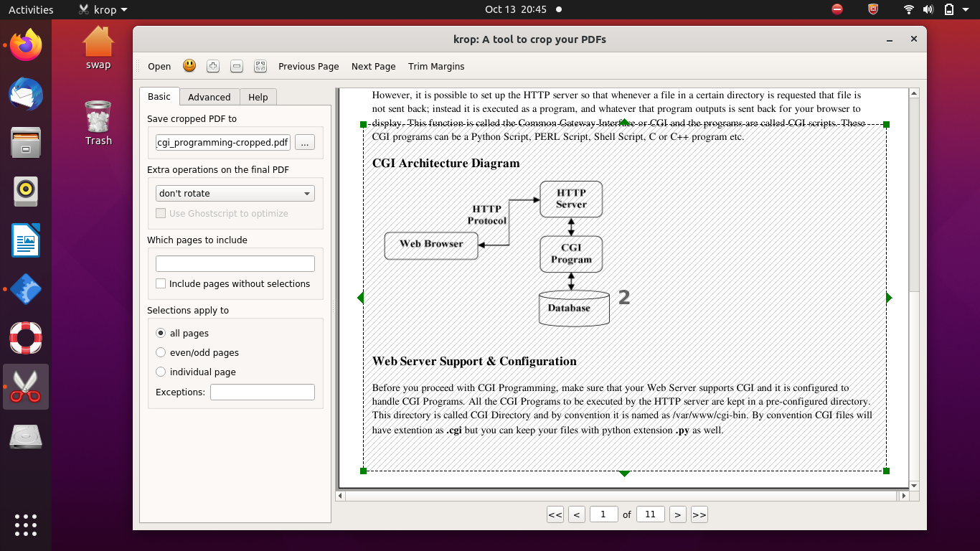Screen dimensions: 980x551
Task: Select the even/odd pages radio option
Action: coord(161,352)
